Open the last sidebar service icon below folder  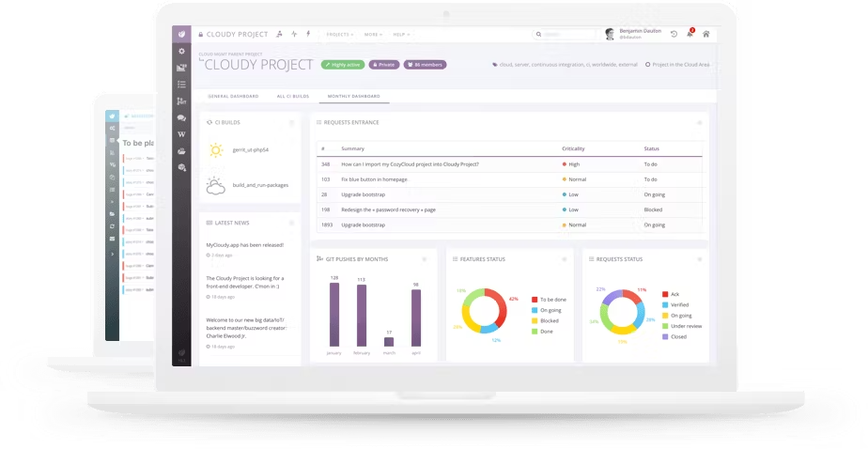(181, 167)
